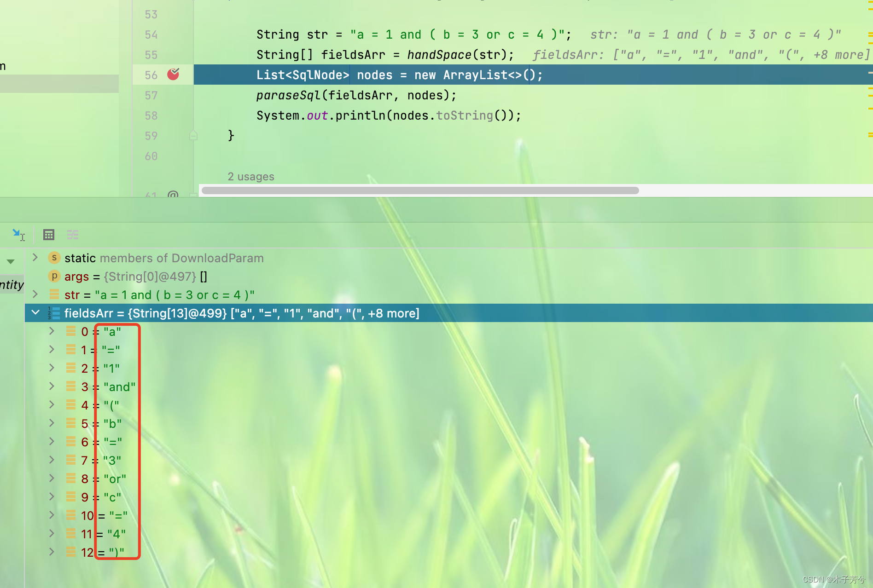Select array element 2 = "1" row

point(449,369)
